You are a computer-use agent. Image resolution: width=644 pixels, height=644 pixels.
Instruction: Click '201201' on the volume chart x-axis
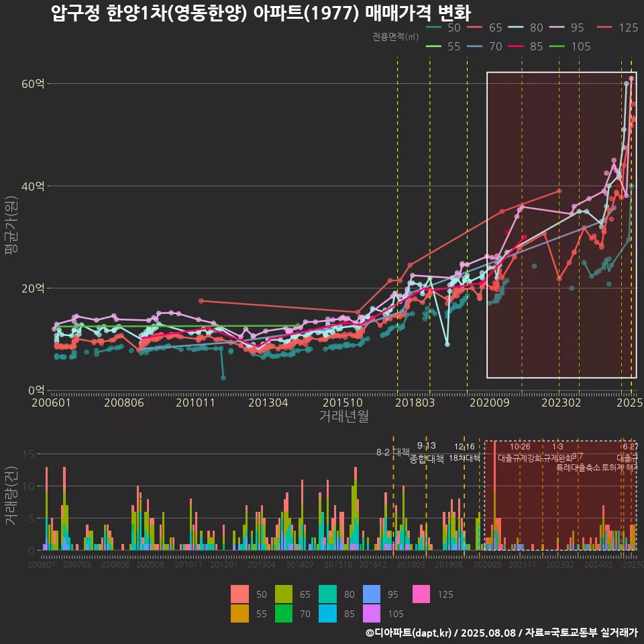pyautogui.click(x=224, y=565)
